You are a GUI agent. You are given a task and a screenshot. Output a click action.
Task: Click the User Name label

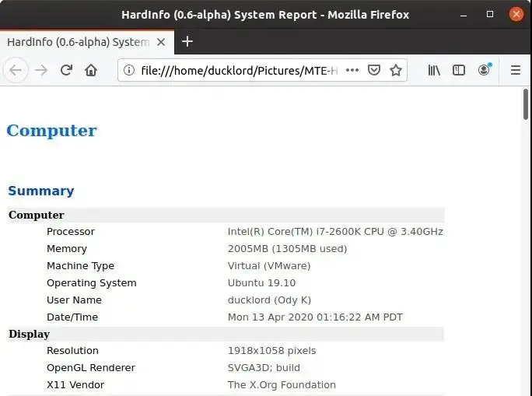tap(74, 300)
